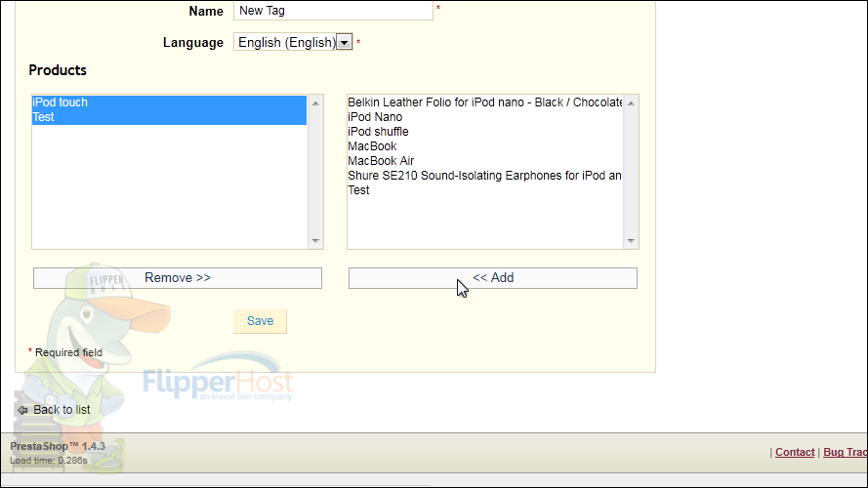Click left list scrollbar down arrow

tap(315, 241)
